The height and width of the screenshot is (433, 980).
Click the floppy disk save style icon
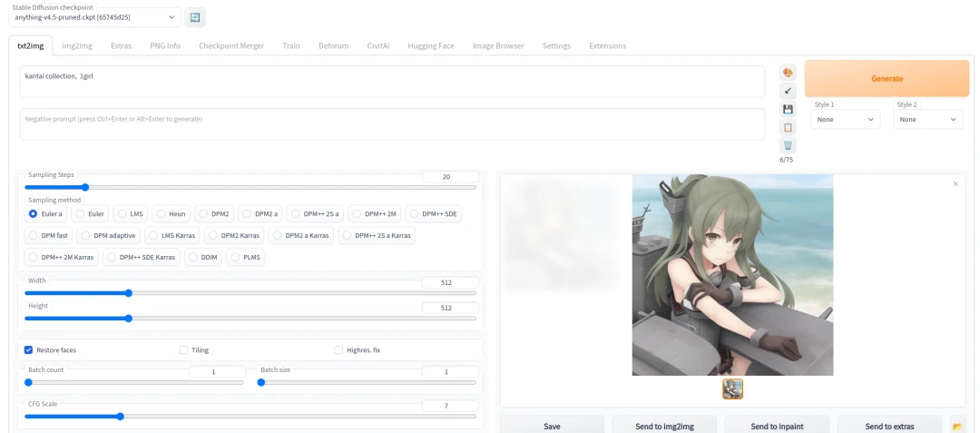click(788, 109)
